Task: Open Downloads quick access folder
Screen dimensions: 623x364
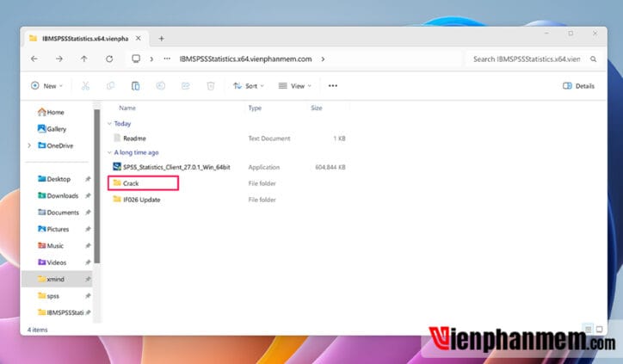Action: point(58,196)
